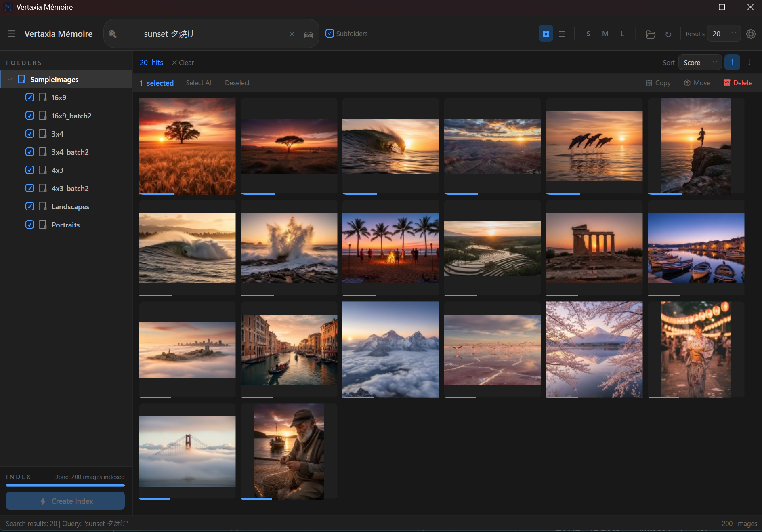Sort results in ascending order
Image resolution: width=762 pixels, height=532 pixels.
(x=732, y=63)
